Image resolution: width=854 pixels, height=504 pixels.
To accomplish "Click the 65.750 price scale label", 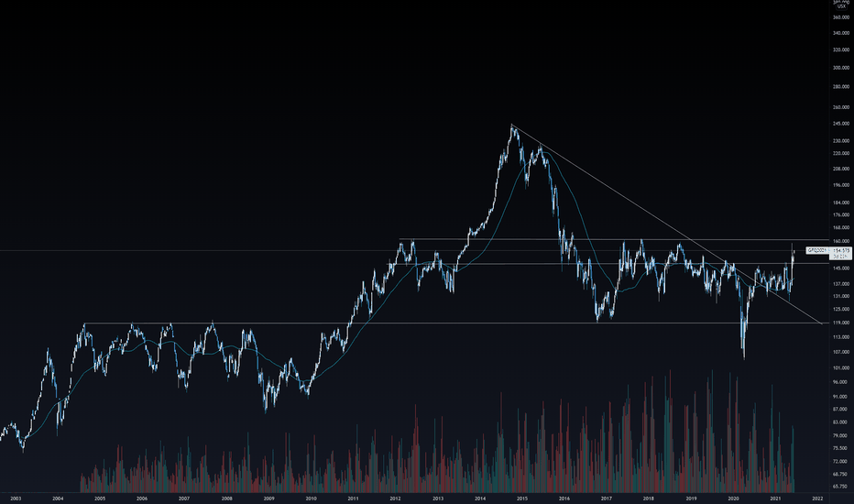I will pos(841,487).
